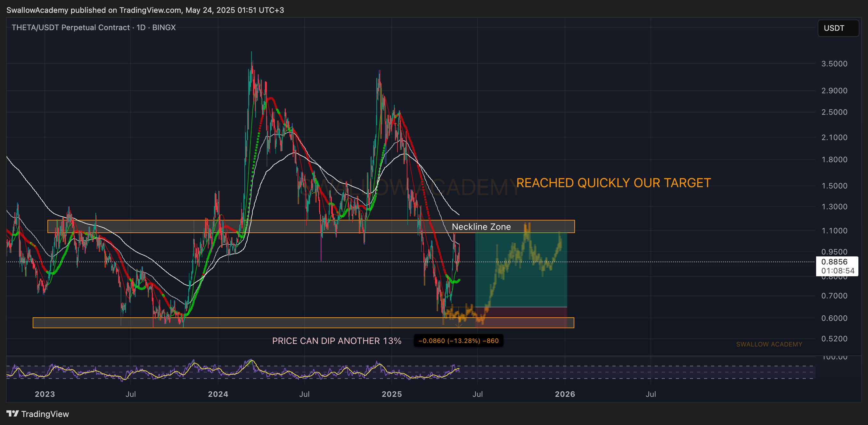Click the 2.9000 price axis label
This screenshot has width=868, height=425.
tap(834, 90)
